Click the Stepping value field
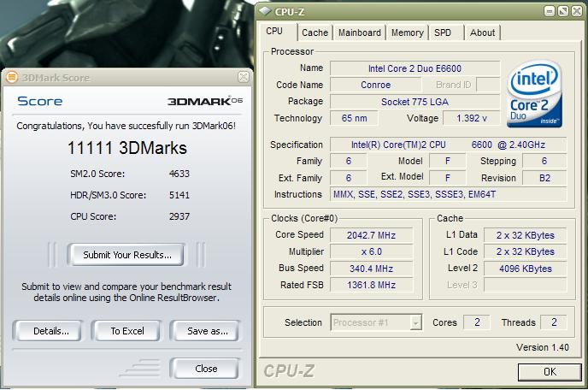Screen dimensions: 588x390 544,161
